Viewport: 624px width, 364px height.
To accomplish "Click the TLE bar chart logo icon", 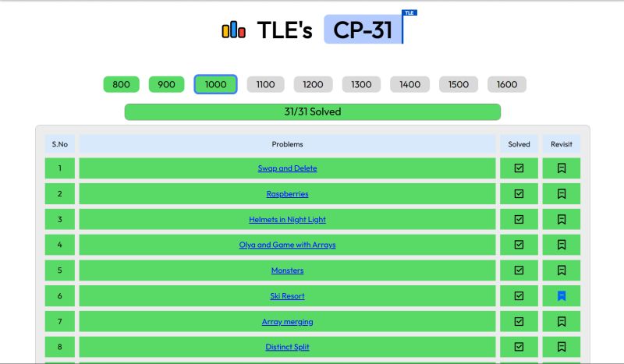I will [x=233, y=30].
